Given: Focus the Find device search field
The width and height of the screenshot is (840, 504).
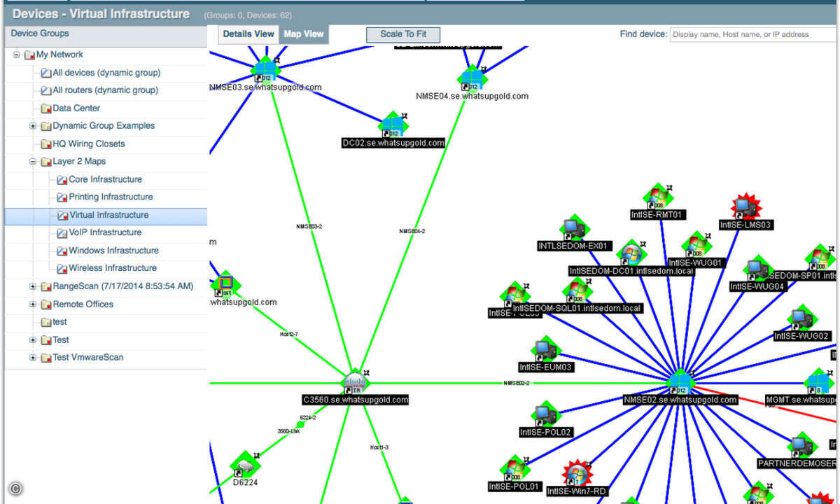Looking at the screenshot, I should [x=753, y=34].
